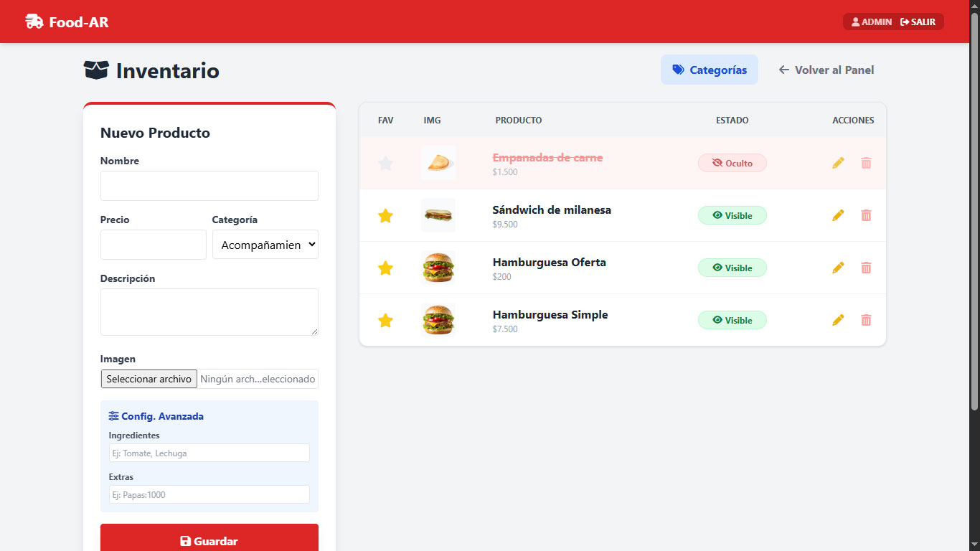Toggle Oculto status on Empanadas de carne

point(732,163)
